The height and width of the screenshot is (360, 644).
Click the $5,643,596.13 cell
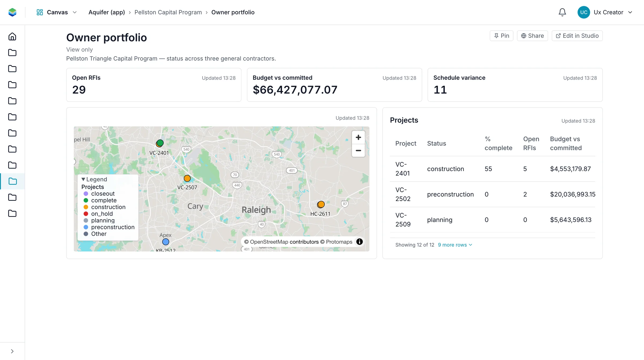(x=570, y=220)
